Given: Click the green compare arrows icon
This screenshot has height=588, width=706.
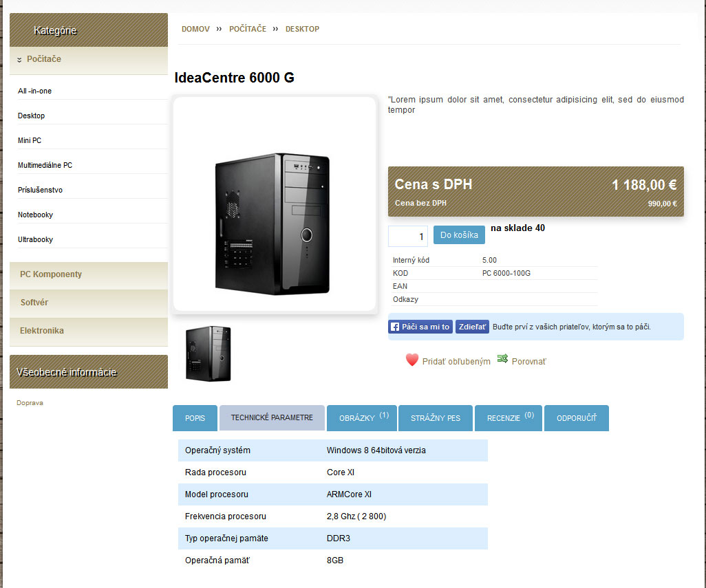Looking at the screenshot, I should pos(502,358).
